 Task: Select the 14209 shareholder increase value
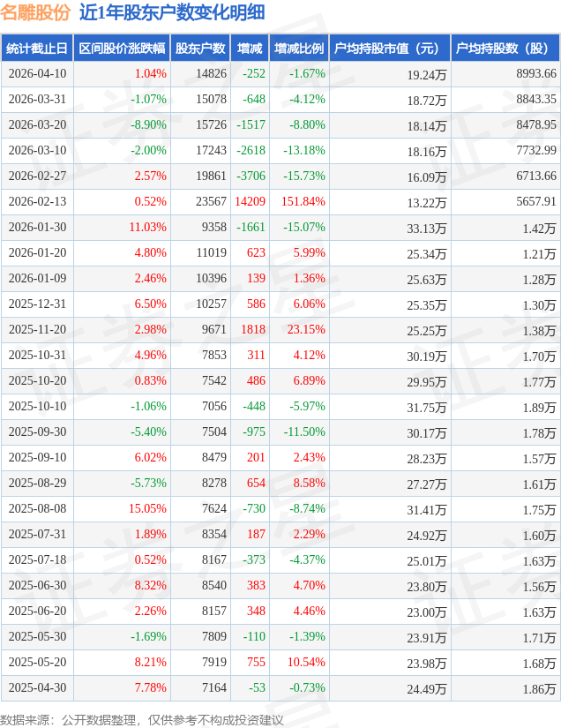pyautogui.click(x=249, y=202)
